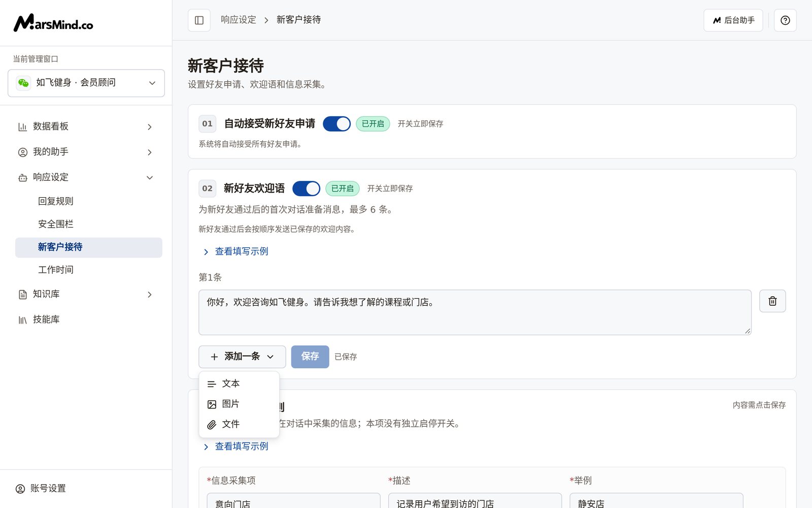Click the 静安店 example field

coord(656,501)
